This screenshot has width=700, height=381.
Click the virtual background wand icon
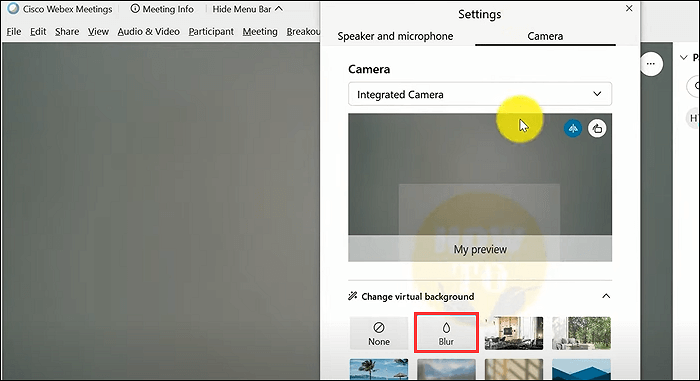point(353,296)
